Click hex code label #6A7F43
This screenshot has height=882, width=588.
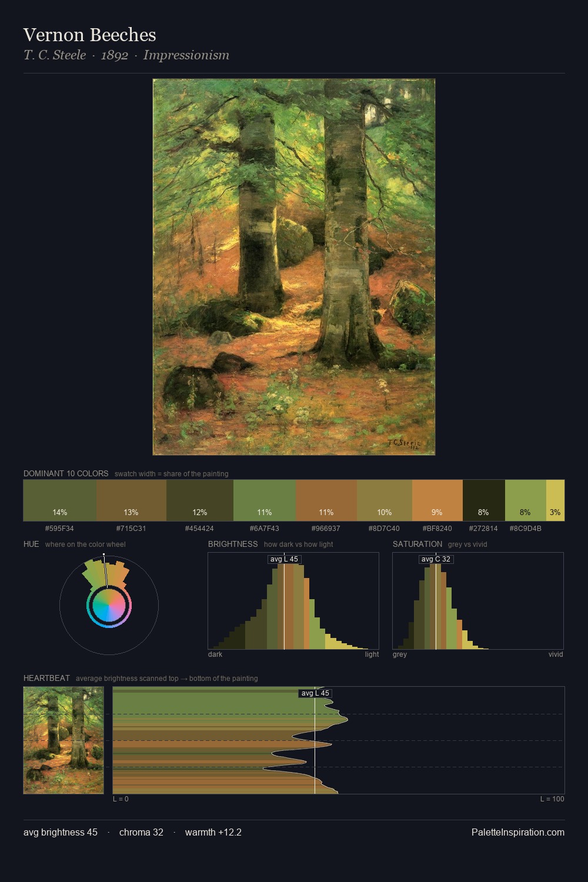pos(265,529)
